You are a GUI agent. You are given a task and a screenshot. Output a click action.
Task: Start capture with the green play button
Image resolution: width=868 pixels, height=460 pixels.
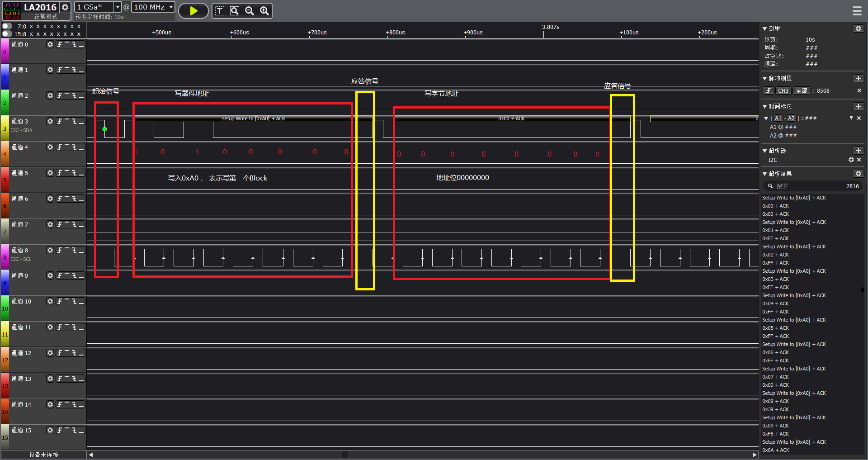tap(193, 11)
